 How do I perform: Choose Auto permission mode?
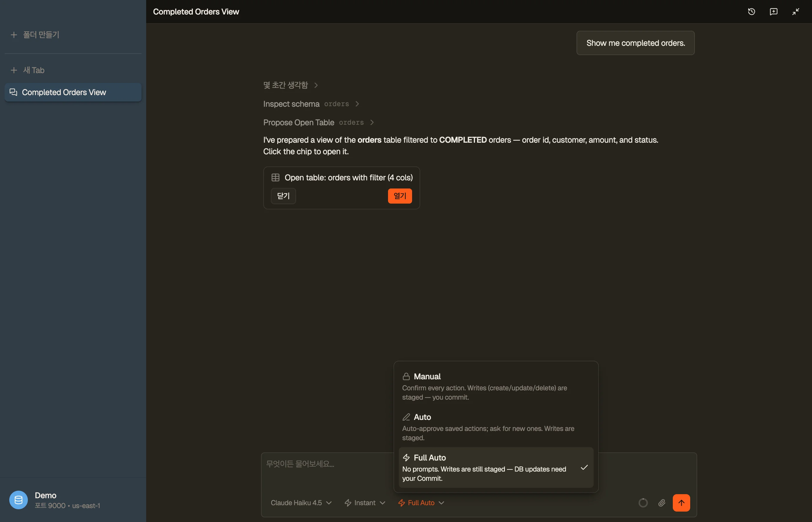(x=496, y=427)
